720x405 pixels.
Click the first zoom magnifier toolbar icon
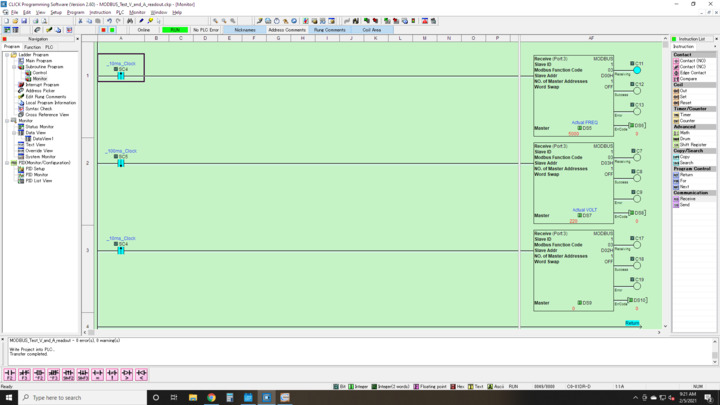click(x=215, y=21)
